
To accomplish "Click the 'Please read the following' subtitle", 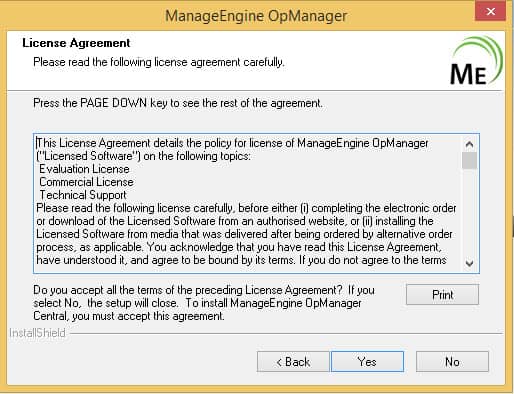I will coord(159,62).
